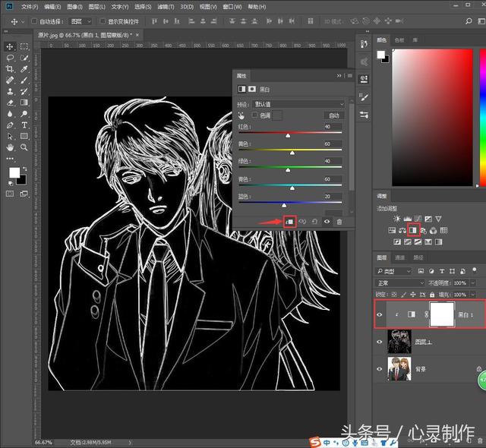Delete the adjustment layer via trash icon
The height and width of the screenshot is (448, 486).
(x=339, y=222)
